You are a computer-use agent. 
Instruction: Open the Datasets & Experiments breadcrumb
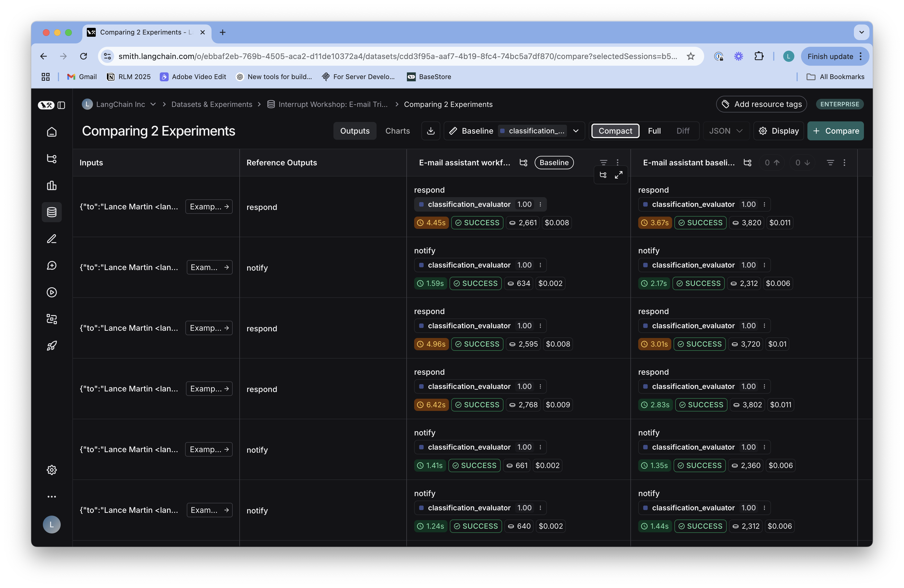[x=212, y=104]
